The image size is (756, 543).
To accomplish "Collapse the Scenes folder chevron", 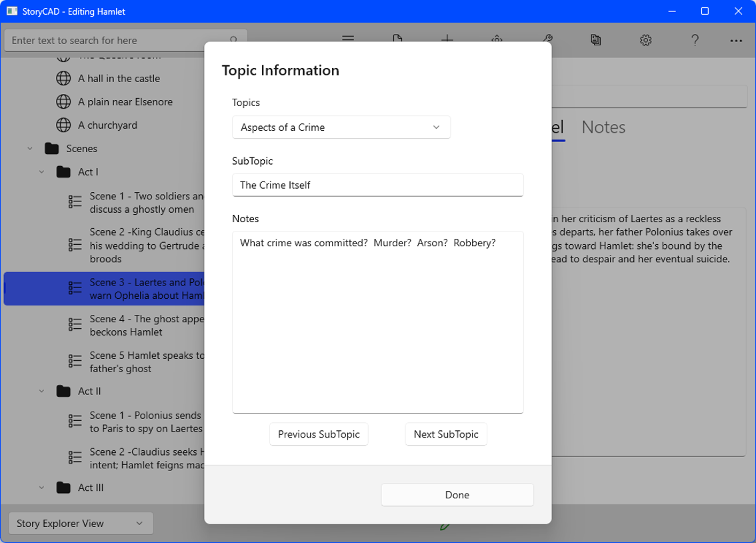I will point(30,149).
